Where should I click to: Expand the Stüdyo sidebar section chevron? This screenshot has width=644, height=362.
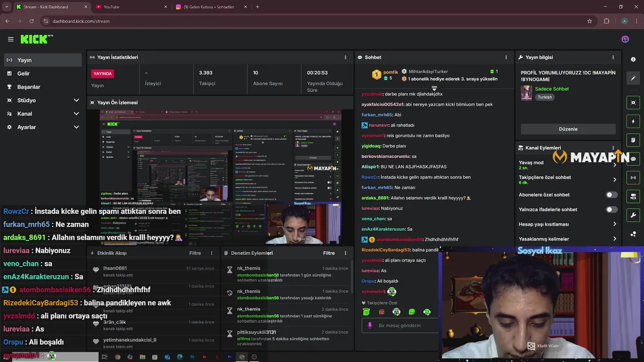point(76,101)
